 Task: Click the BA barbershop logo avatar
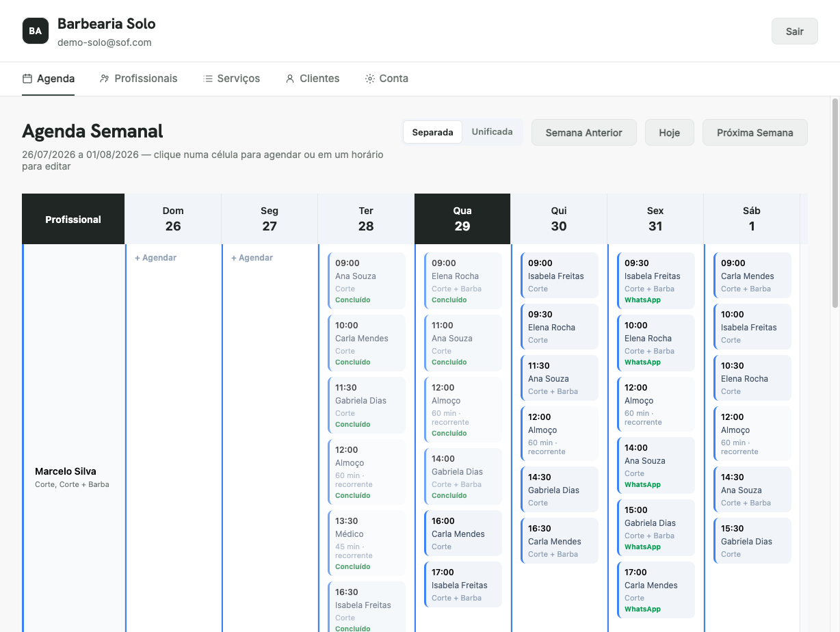tap(36, 31)
